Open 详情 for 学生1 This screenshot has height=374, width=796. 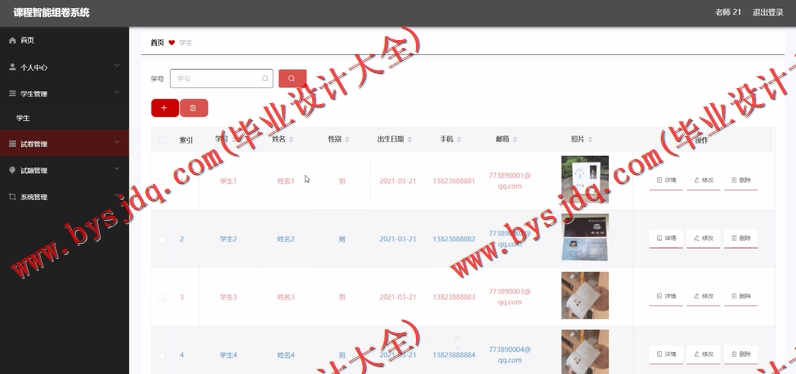click(666, 180)
